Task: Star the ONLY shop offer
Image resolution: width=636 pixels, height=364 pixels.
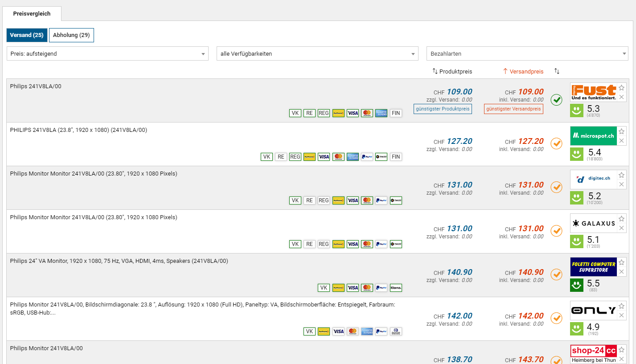Action: (x=622, y=306)
